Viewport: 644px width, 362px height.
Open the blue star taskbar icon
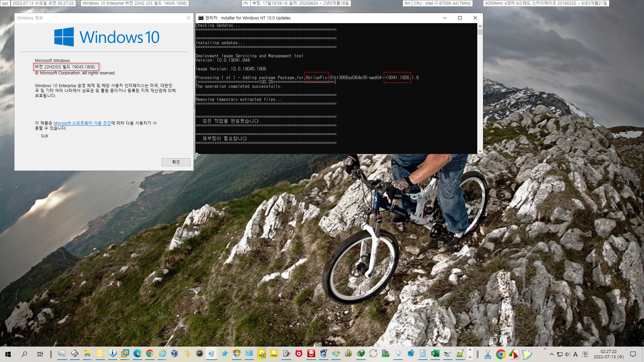(x=225, y=354)
